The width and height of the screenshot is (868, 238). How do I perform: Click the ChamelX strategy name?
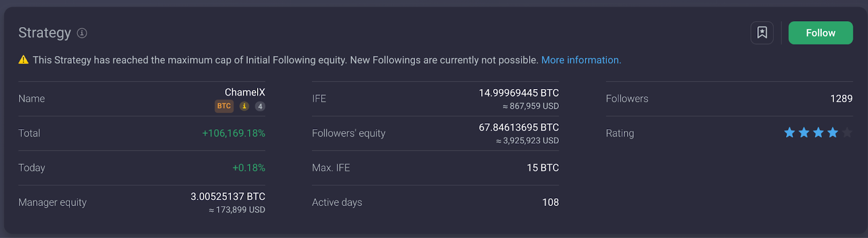(245, 92)
